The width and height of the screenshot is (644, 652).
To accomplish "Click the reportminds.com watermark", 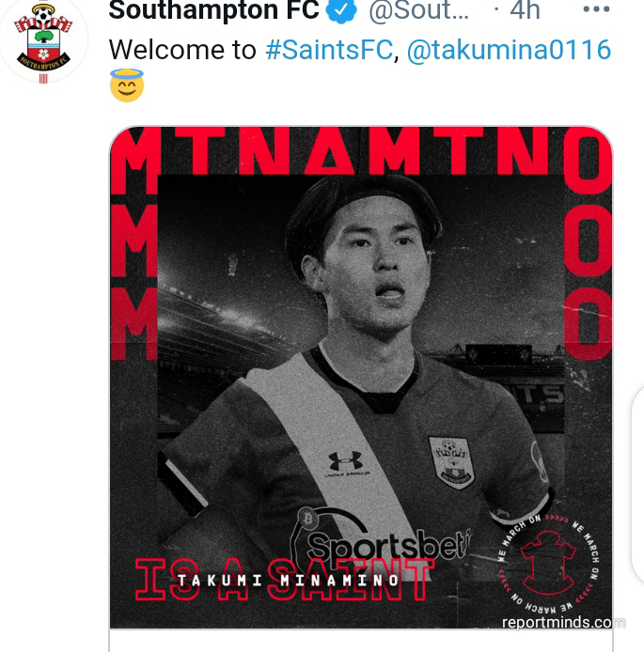I will (x=563, y=622).
